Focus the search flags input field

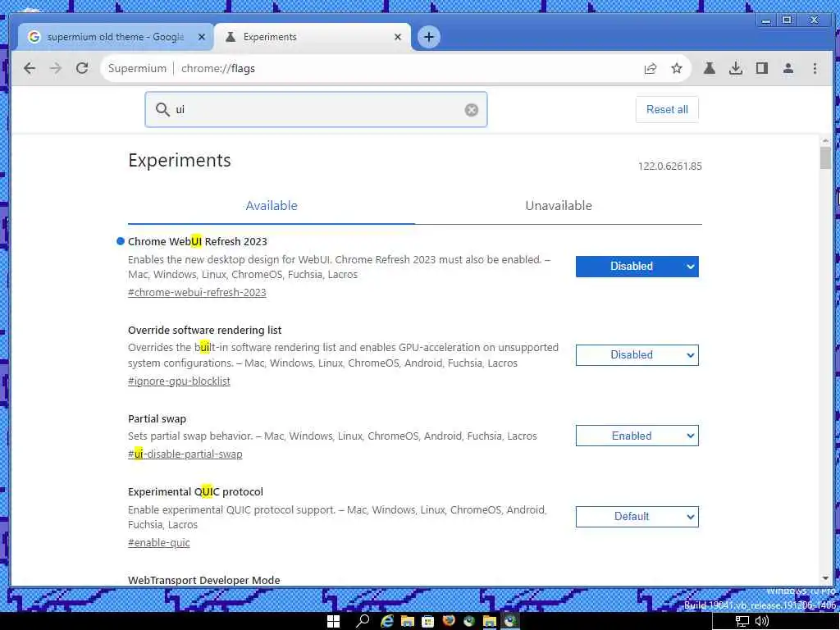point(316,110)
